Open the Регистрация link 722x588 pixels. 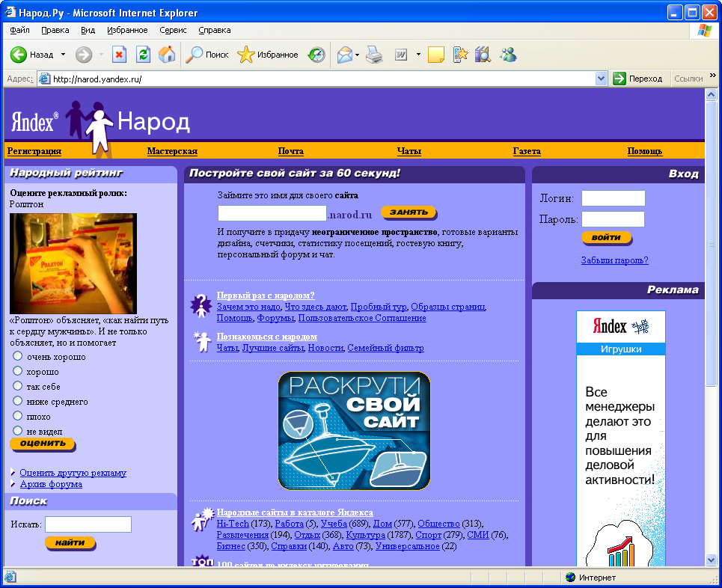click(x=34, y=151)
